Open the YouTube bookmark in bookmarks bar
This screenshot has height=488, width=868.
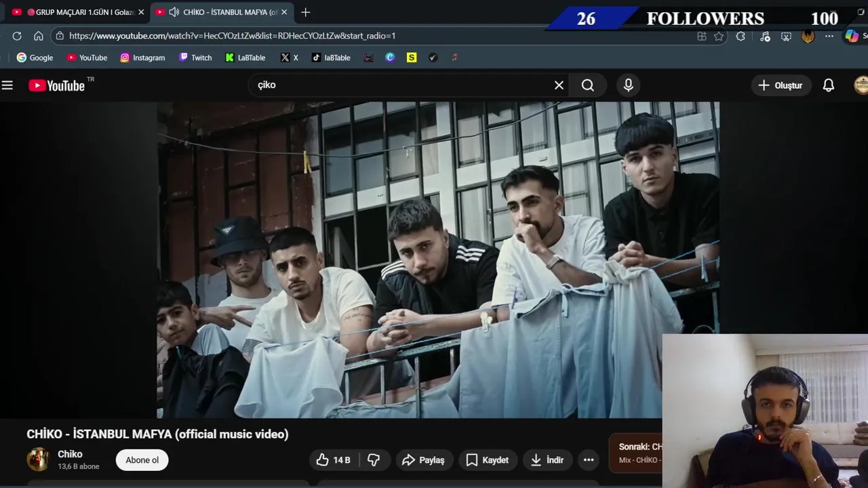point(87,58)
